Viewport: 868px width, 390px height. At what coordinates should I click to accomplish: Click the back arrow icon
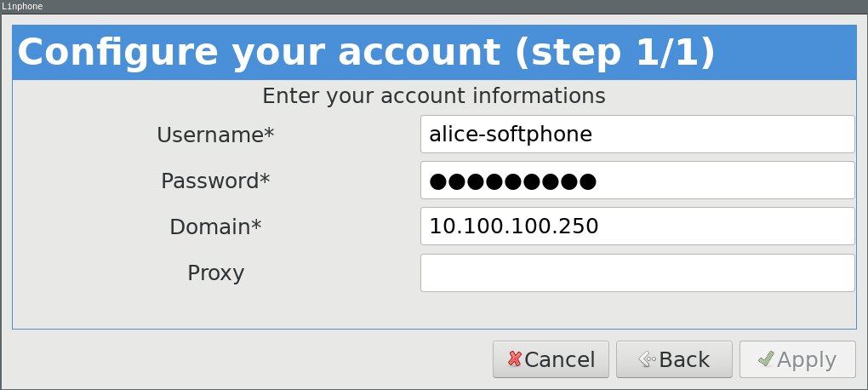coord(646,359)
